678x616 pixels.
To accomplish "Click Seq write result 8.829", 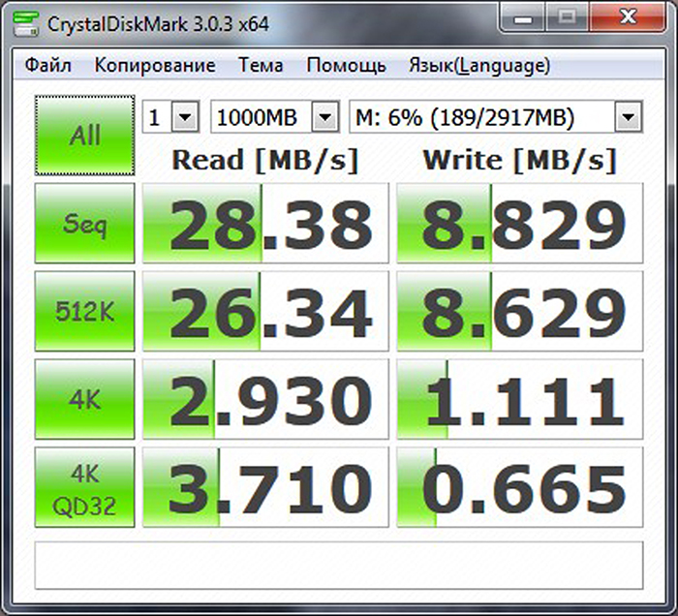I will (520, 223).
